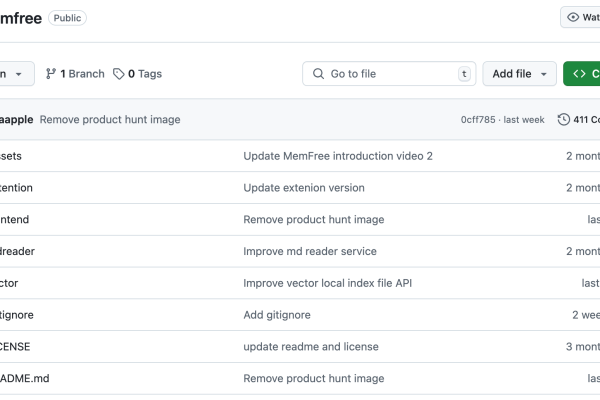
Task: Click the tag icon next to Tags
Action: [x=119, y=73]
